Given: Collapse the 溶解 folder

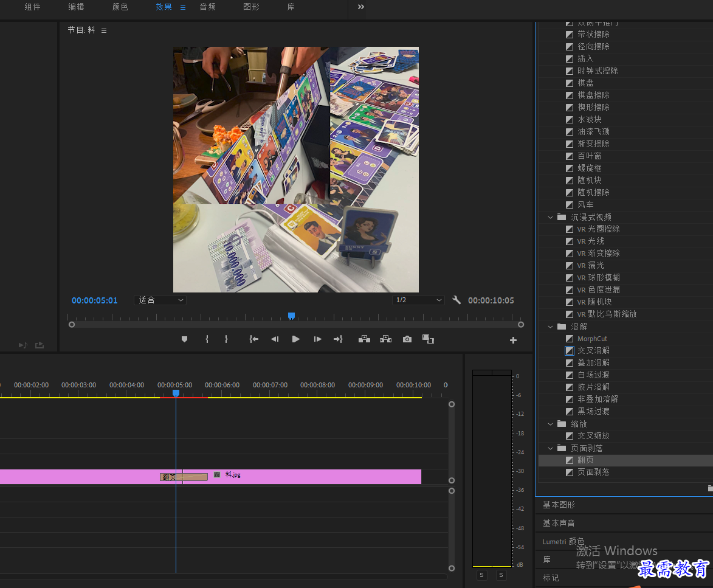Looking at the screenshot, I should [x=550, y=327].
